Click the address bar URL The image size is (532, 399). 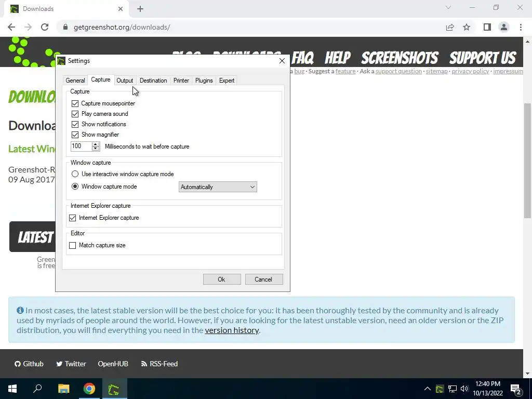[122, 27]
